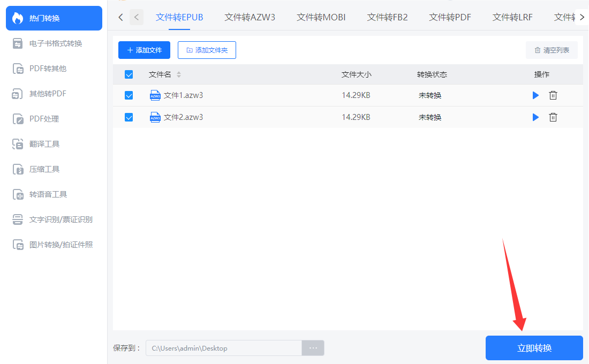Switch to the 文件转AZW3 tab
The image size is (589, 364).
(250, 17)
